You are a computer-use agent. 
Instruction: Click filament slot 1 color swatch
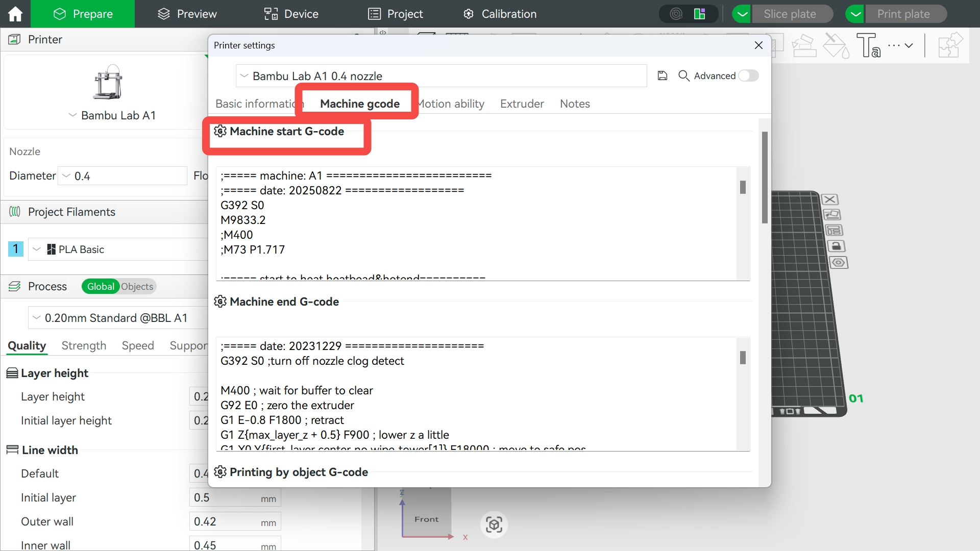pos(15,249)
